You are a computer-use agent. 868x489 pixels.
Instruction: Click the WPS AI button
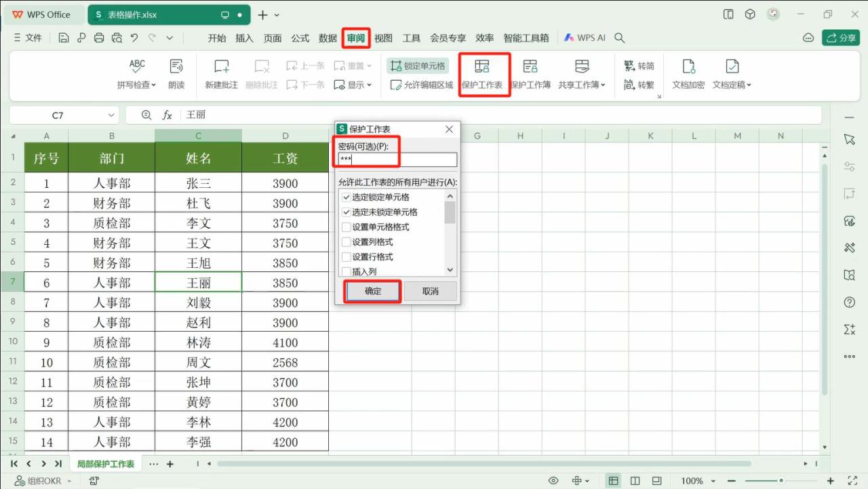585,38
